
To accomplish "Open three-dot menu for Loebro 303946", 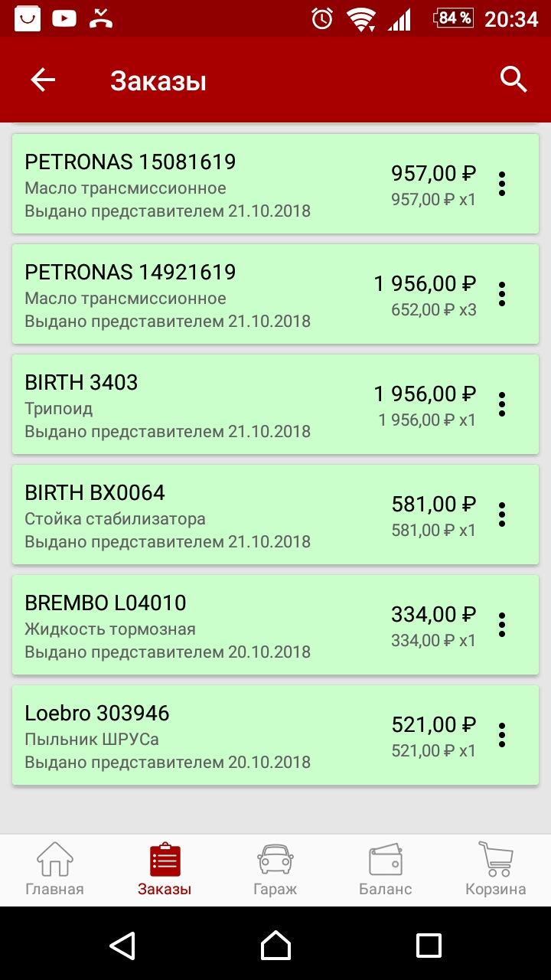I will coord(502,735).
